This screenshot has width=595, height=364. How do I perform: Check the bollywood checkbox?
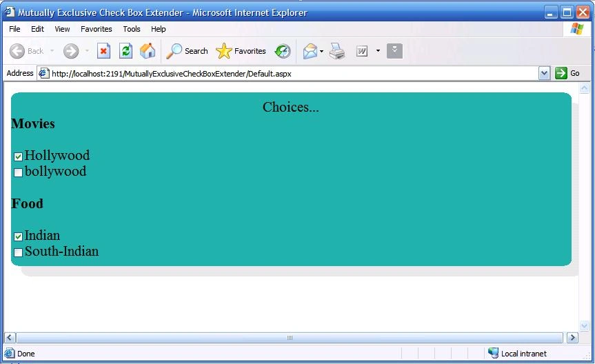18,173
